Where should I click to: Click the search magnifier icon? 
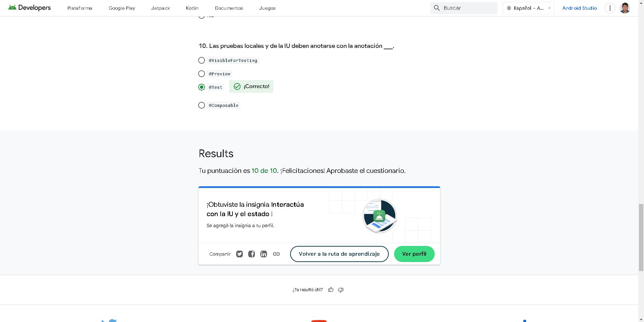coord(437,8)
